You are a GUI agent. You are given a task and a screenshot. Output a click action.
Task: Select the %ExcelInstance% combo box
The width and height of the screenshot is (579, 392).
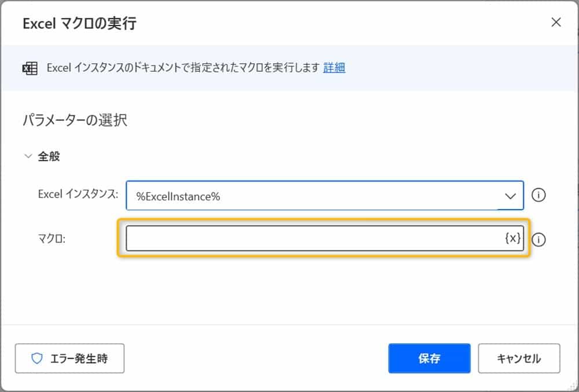point(313,196)
